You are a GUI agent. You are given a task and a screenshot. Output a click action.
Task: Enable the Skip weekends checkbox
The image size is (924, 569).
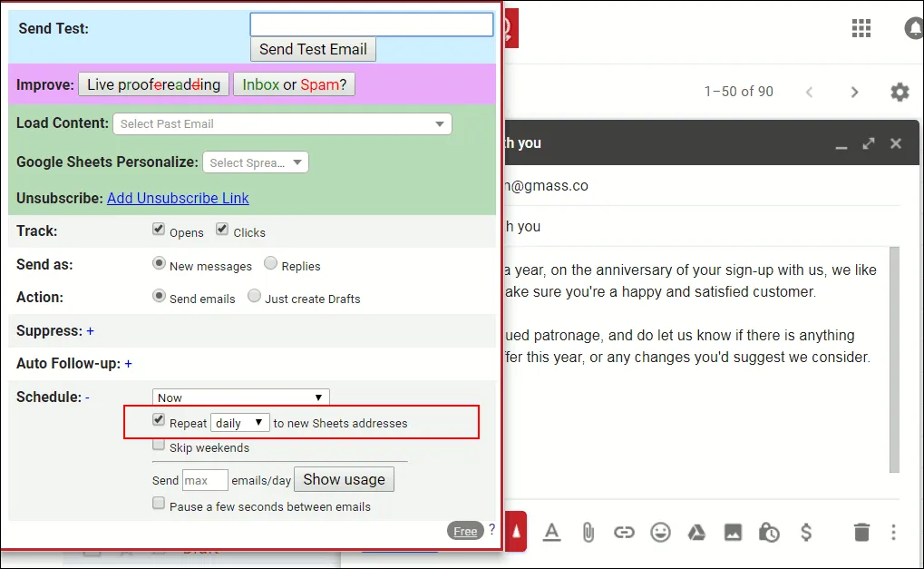coord(158,444)
